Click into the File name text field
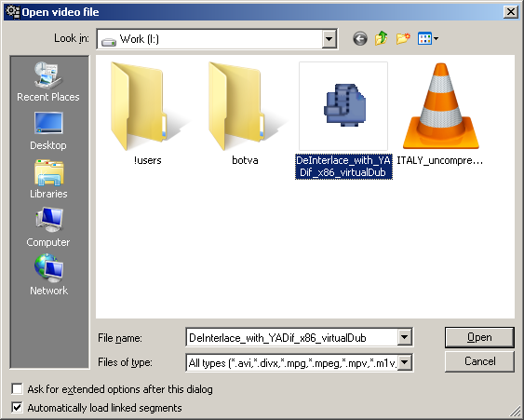This screenshot has height=420, width=524. point(291,337)
